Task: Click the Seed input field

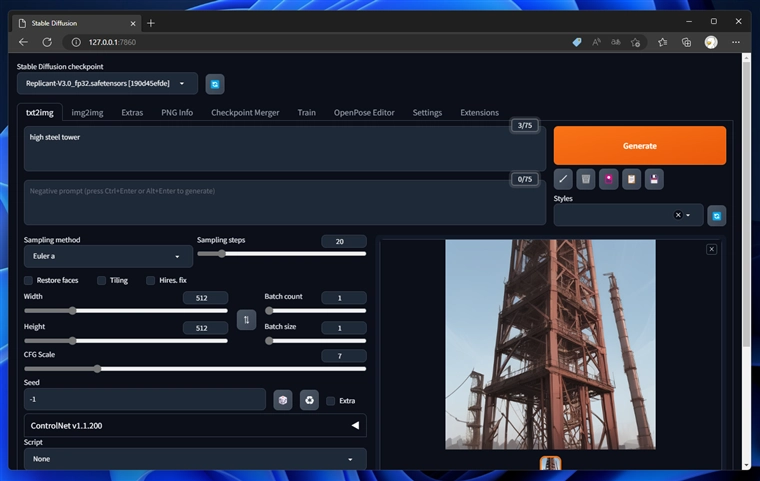Action: coord(145,400)
